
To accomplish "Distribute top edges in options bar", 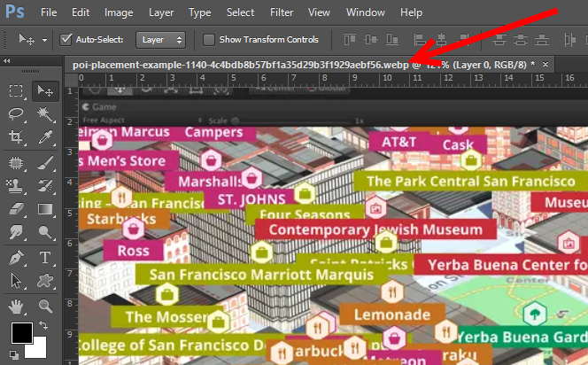I will pos(499,39).
